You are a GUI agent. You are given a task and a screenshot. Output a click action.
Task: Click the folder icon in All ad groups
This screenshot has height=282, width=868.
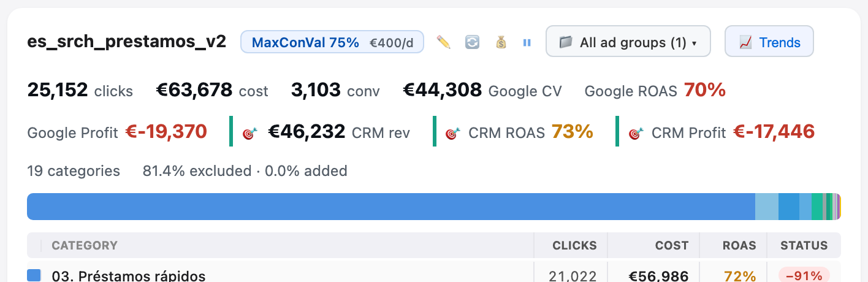coord(566,42)
